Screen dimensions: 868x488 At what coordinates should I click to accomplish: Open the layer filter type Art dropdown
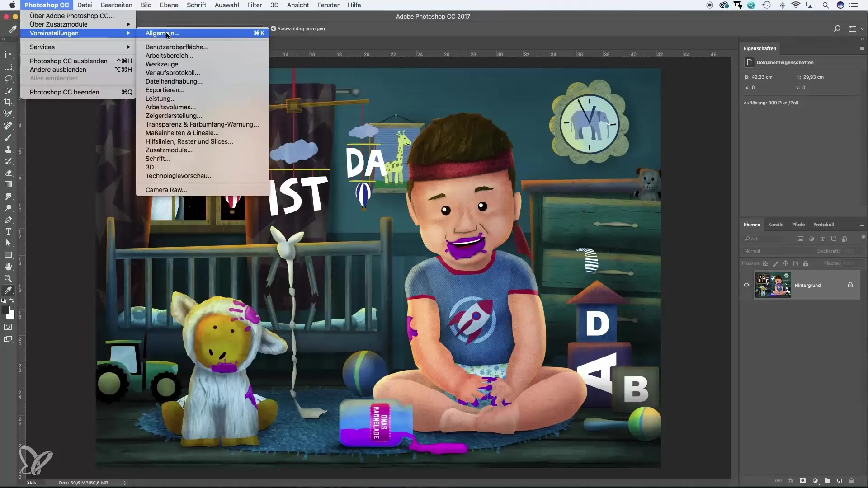click(x=763, y=239)
